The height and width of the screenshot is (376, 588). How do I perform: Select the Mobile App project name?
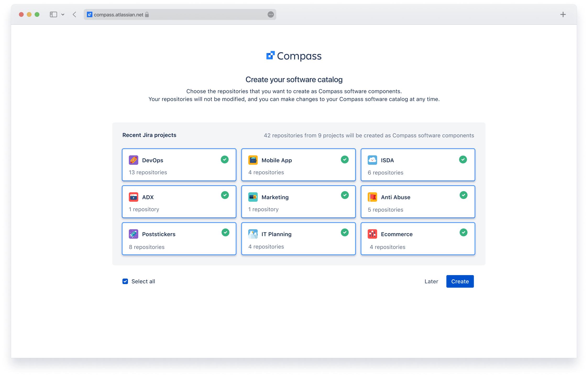(x=277, y=160)
